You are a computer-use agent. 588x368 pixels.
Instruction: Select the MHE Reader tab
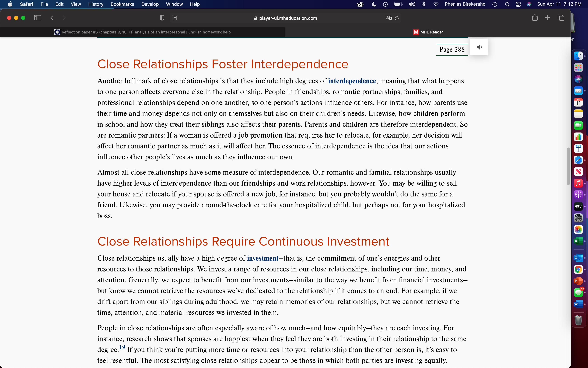coord(428,32)
